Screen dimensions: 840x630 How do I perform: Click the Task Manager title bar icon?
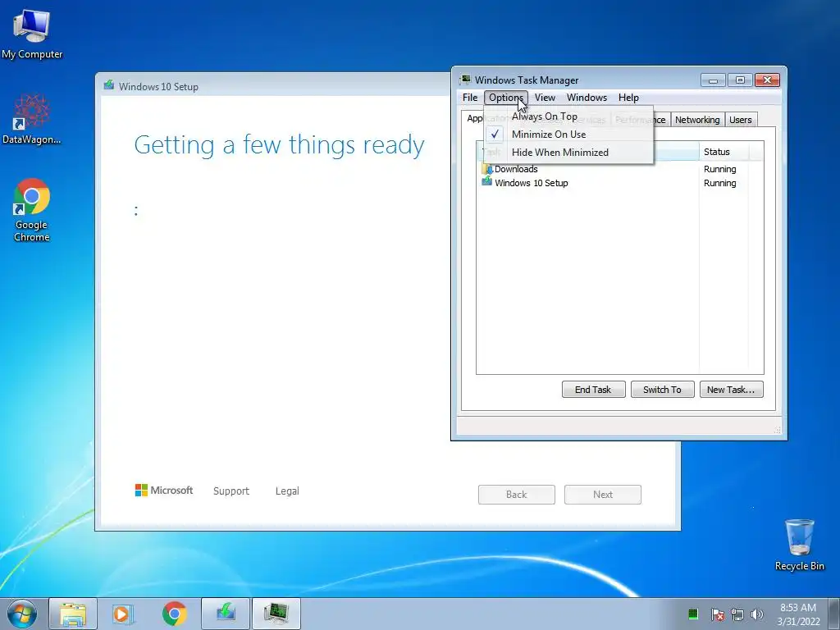tap(465, 80)
